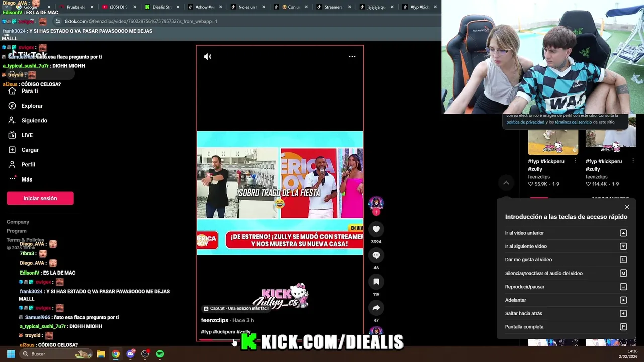The height and width of the screenshot is (362, 644).
Task: Click spacebar key icon for Reproducir/pausar
Action: (623, 287)
